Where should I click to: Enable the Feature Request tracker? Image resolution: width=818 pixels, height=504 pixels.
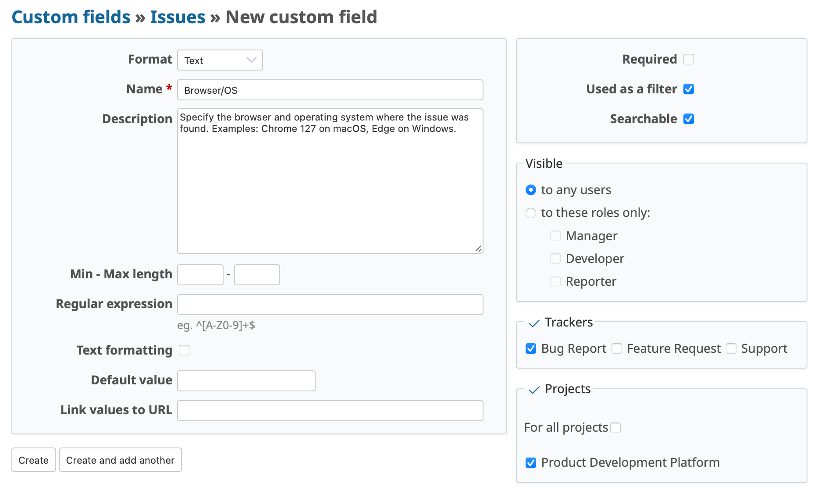click(616, 348)
